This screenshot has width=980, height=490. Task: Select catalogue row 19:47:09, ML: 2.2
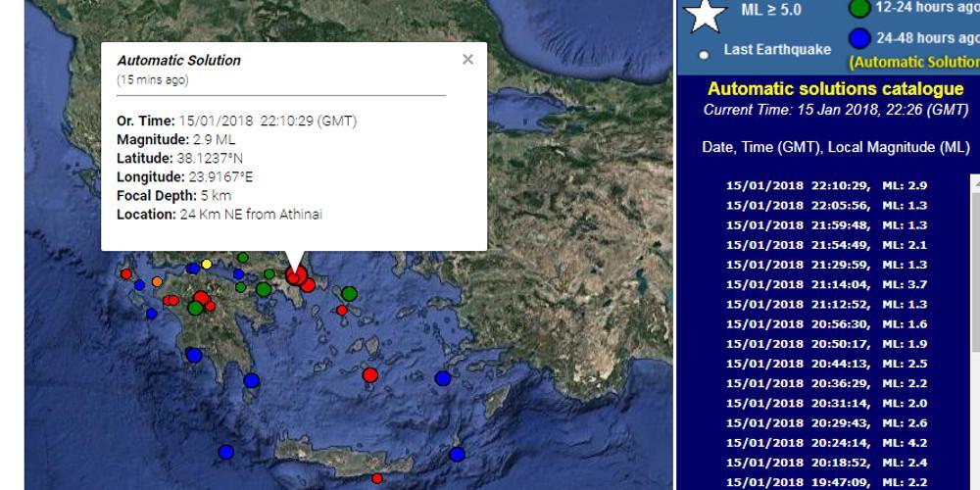pyautogui.click(x=826, y=482)
